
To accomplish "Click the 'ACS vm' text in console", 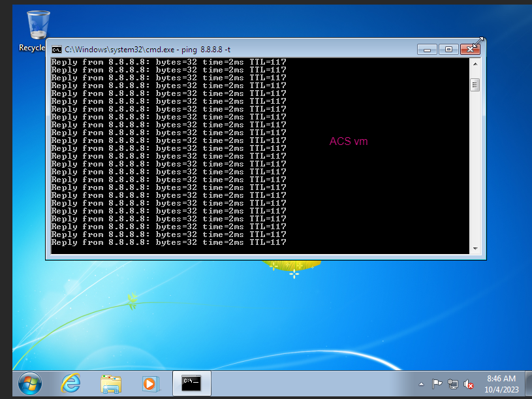I will 349,141.
